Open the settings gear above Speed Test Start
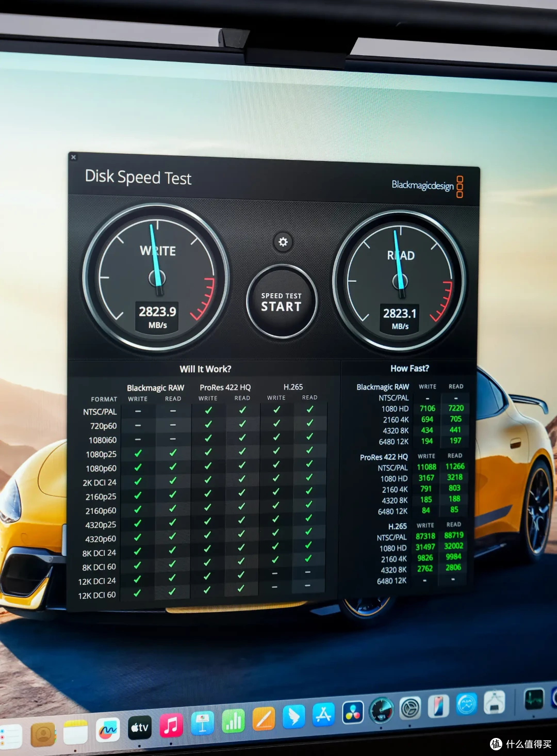This screenshot has width=557, height=756. [283, 242]
